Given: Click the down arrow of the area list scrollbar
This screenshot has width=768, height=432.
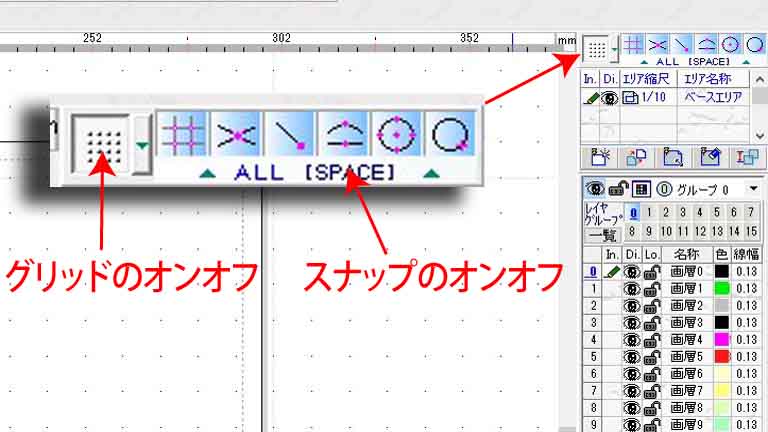Looking at the screenshot, I should pyautogui.click(x=759, y=135).
